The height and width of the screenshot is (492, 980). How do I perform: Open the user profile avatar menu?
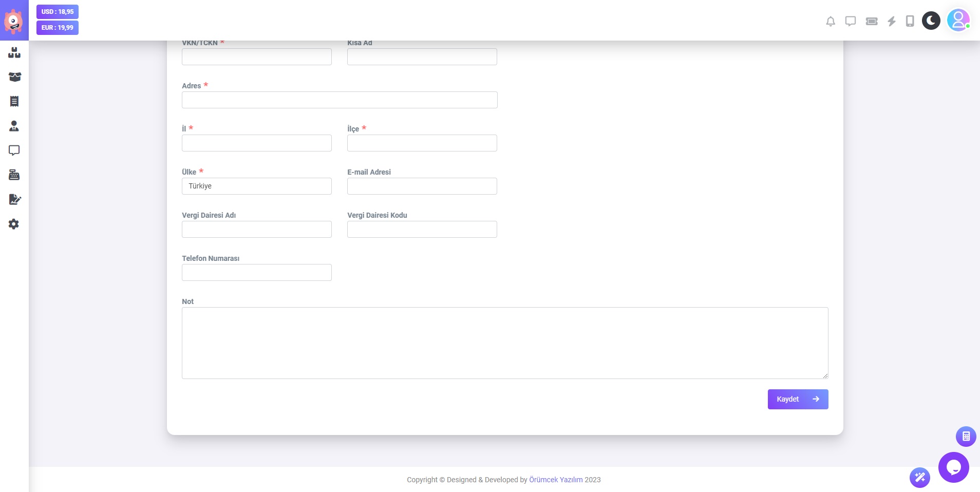pos(958,21)
